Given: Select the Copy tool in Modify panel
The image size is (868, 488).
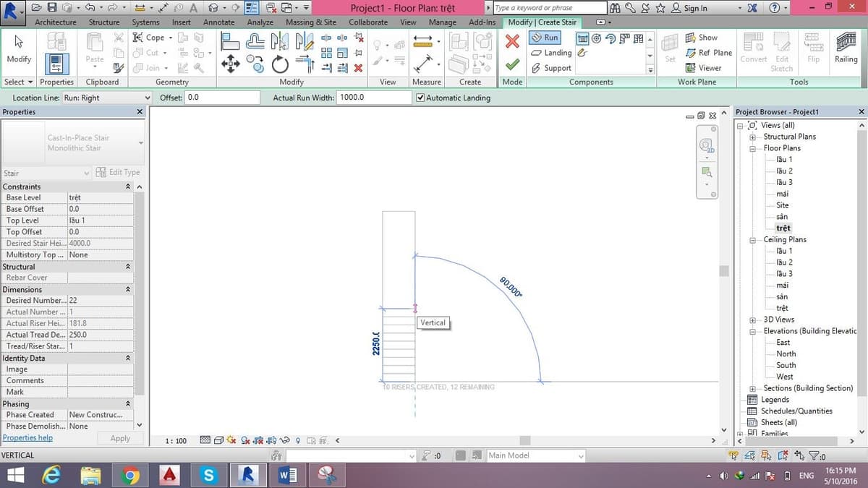Looking at the screenshot, I should pos(255,64).
